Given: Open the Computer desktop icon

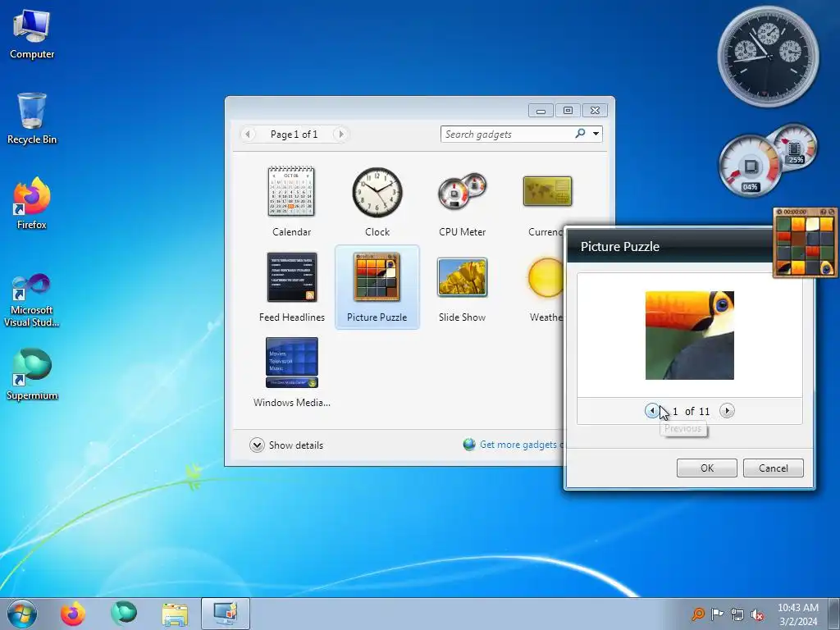Looking at the screenshot, I should tap(32, 34).
